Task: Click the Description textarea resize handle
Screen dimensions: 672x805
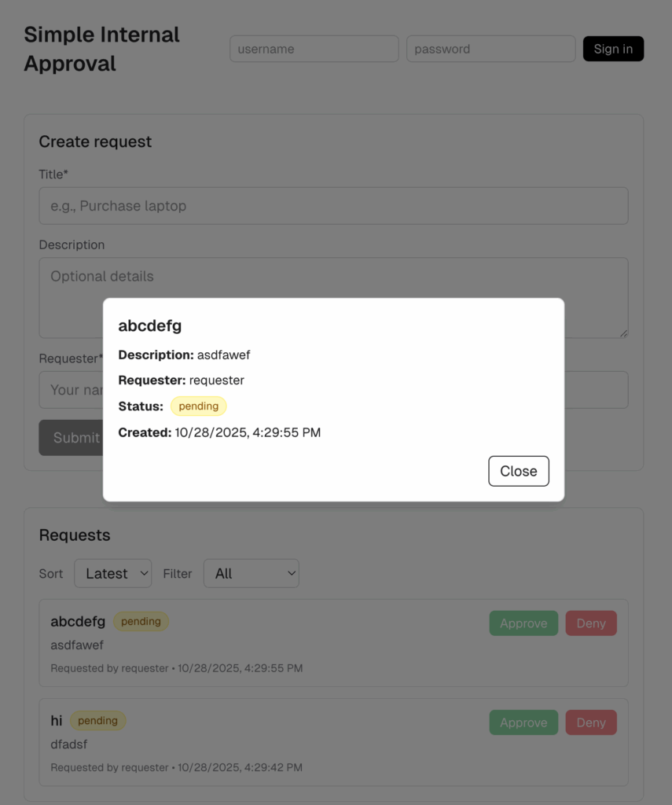Action: click(624, 333)
